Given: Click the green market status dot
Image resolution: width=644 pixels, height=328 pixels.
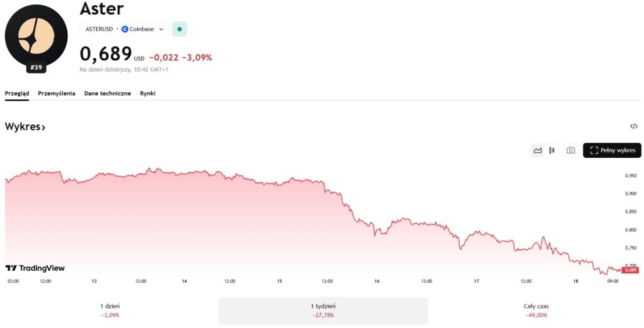Looking at the screenshot, I should 179,29.
